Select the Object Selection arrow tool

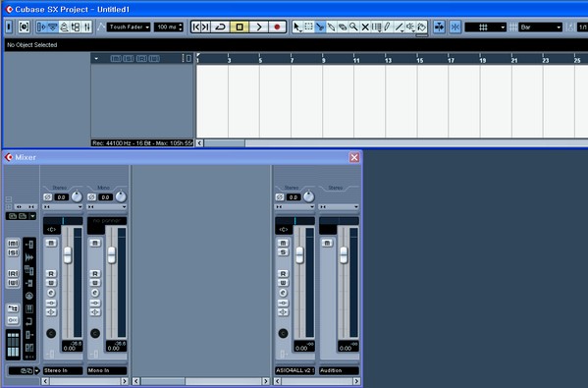pyautogui.click(x=297, y=28)
